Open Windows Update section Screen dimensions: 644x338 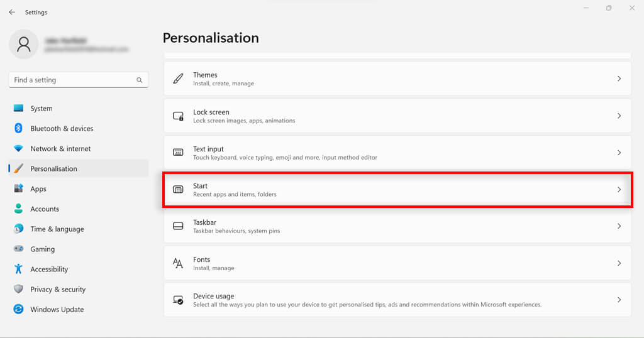click(57, 310)
